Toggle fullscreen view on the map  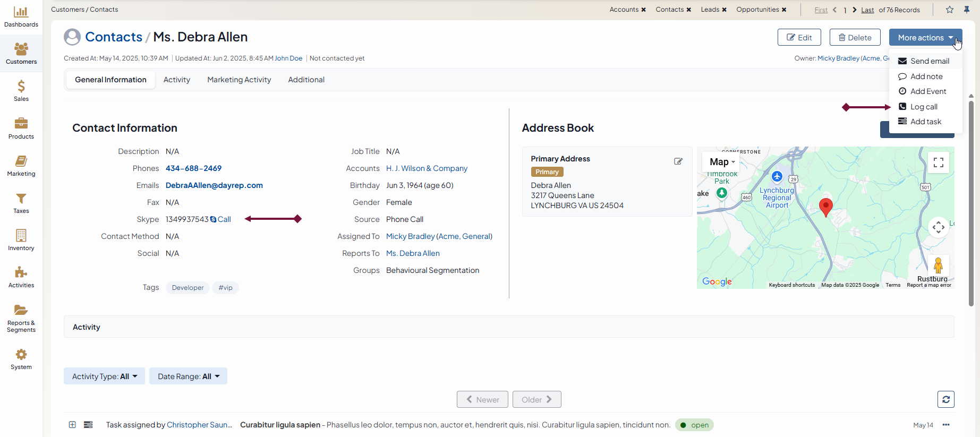(939, 162)
